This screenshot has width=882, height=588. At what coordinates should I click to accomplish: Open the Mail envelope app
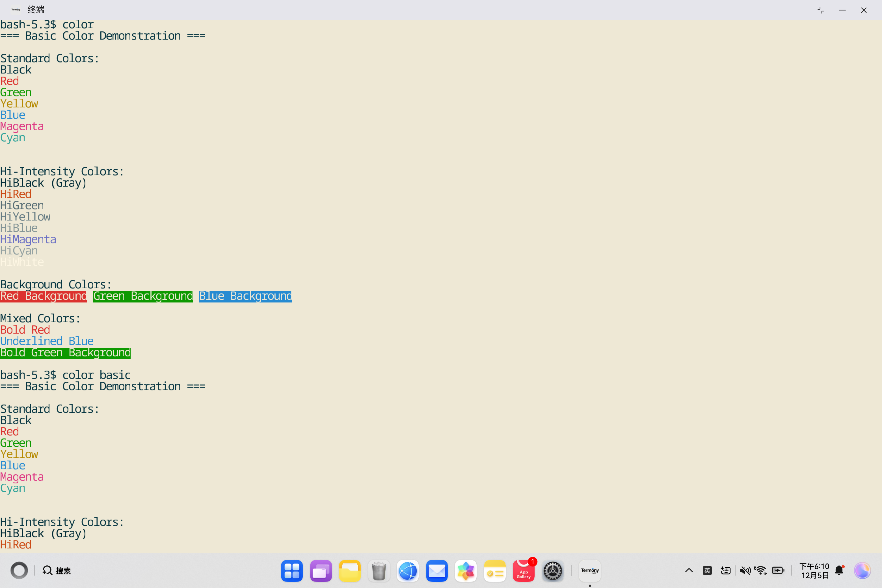tap(436, 571)
